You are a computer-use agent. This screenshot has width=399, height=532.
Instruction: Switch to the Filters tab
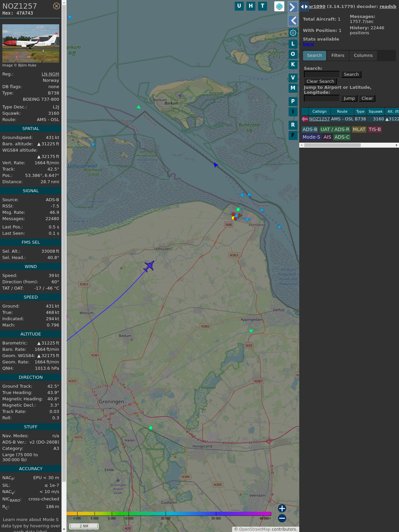point(338,56)
